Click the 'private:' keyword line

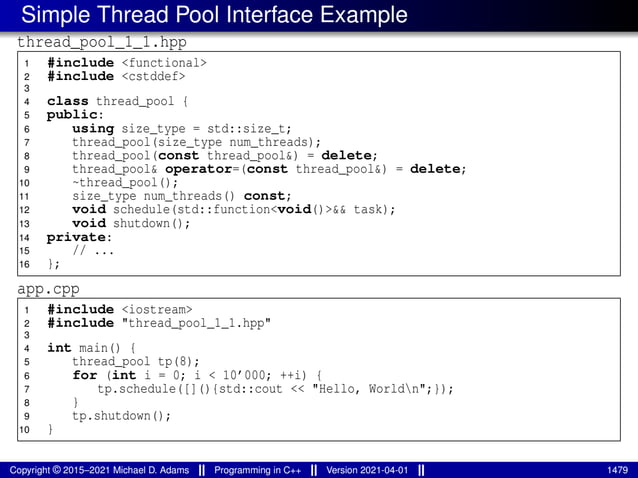[79, 237]
